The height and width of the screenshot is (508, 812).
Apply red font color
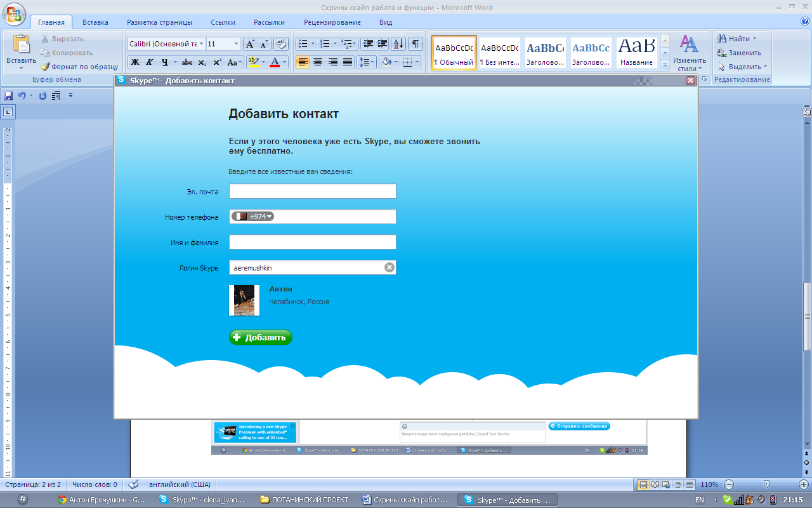(275, 62)
